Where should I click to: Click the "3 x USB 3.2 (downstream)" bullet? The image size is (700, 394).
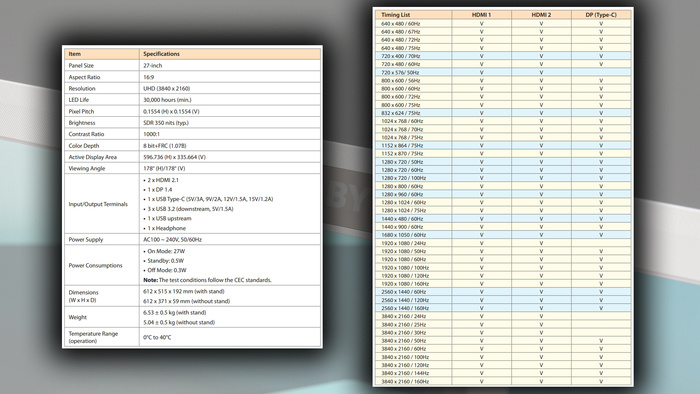pos(188,209)
